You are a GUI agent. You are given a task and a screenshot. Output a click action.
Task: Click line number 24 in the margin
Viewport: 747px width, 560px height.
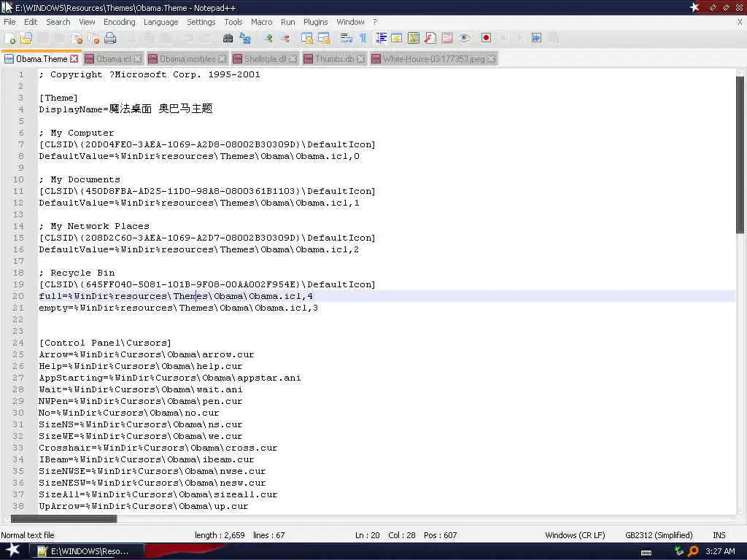pos(18,343)
